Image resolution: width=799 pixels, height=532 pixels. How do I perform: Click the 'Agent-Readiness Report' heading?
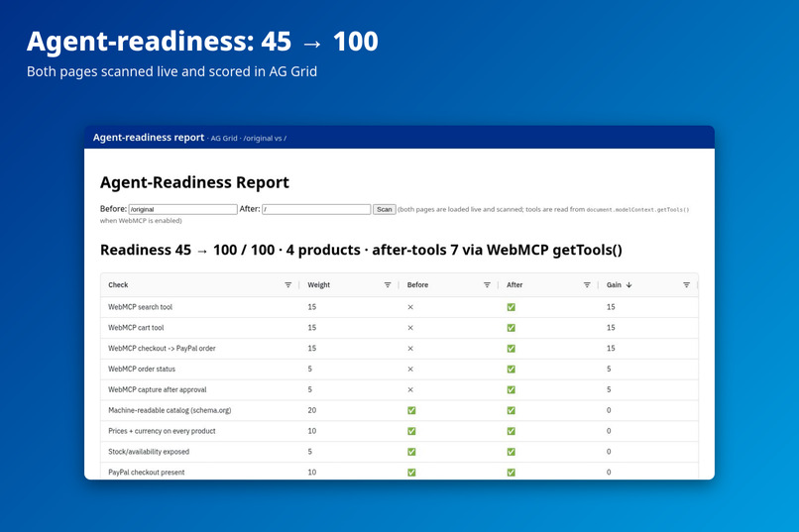194,182
